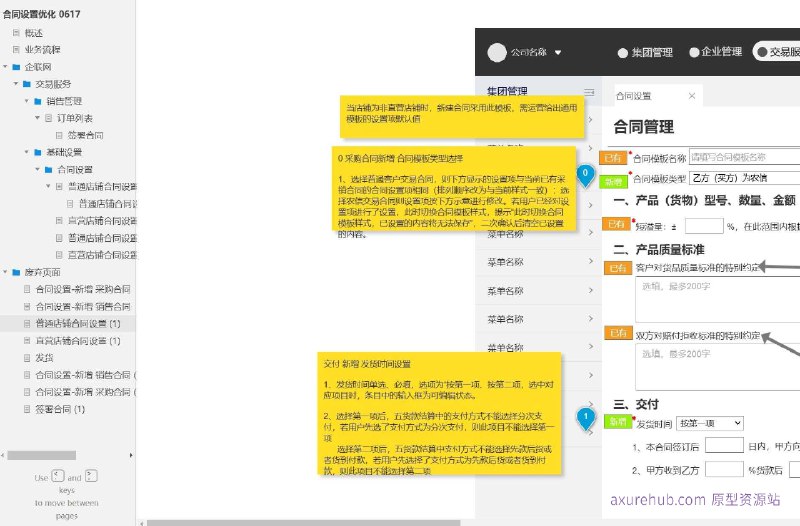Click the 短溢量 percentage input box
The image size is (800, 526).
pos(704,226)
